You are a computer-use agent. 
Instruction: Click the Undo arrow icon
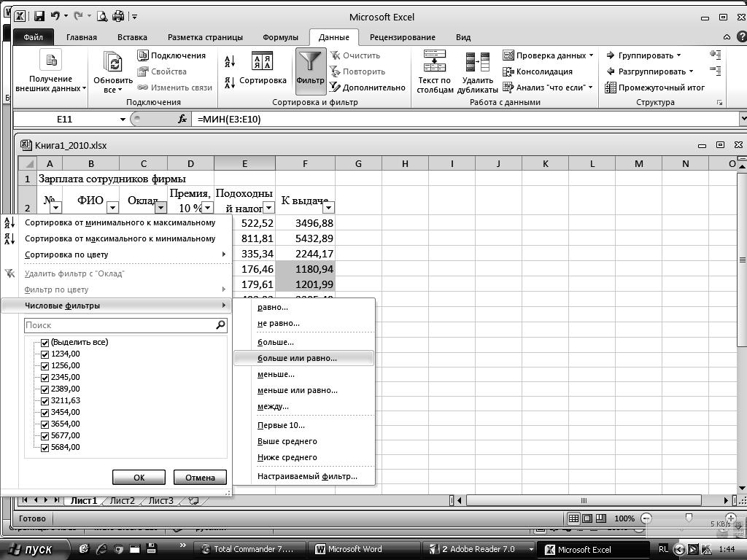pos(55,16)
